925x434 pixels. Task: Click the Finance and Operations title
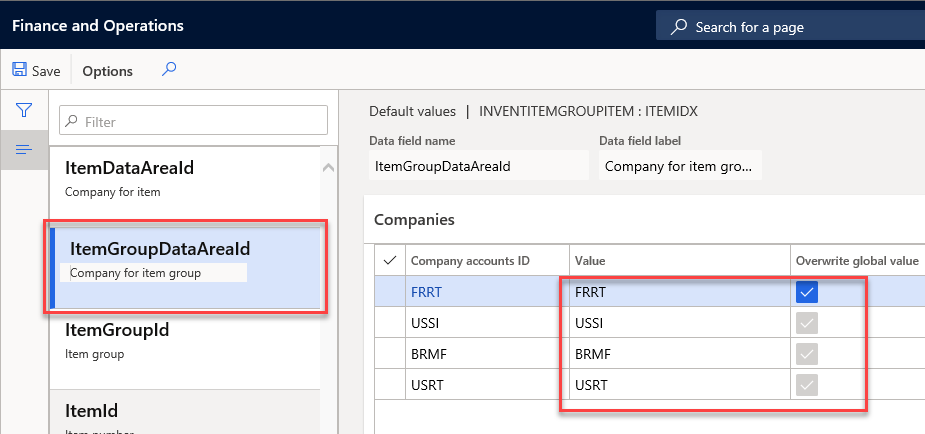[98, 26]
